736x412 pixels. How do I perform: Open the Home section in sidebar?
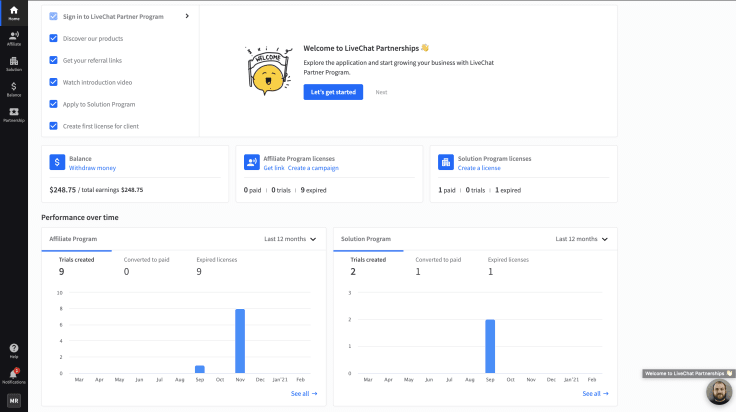(x=14, y=13)
